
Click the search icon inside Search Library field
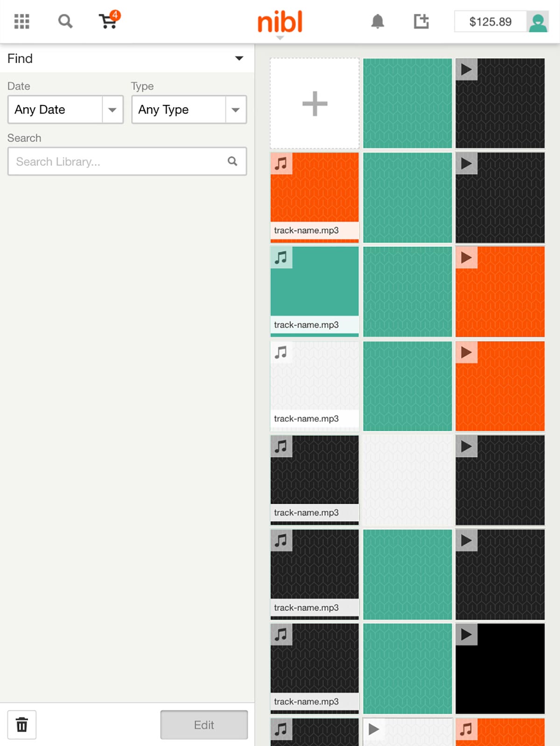click(232, 161)
